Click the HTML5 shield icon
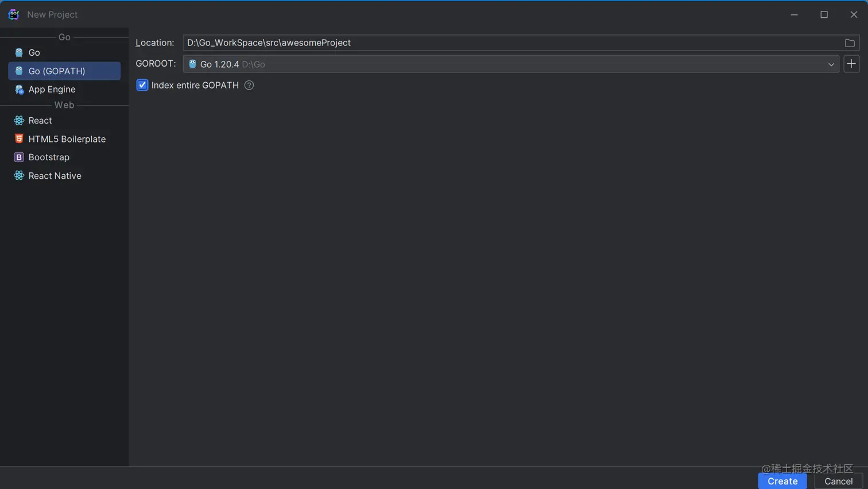 [x=19, y=138]
